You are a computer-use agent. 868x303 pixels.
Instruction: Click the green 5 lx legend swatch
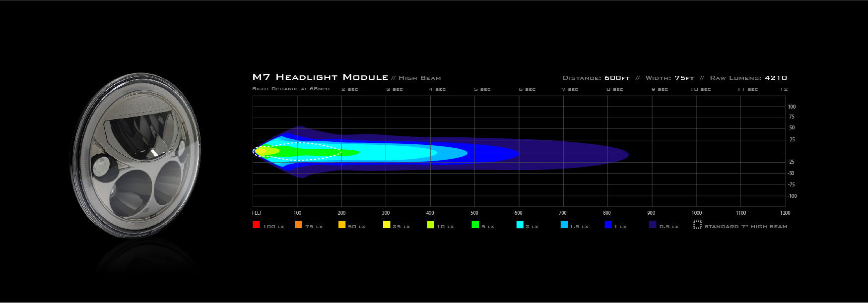pos(475,225)
